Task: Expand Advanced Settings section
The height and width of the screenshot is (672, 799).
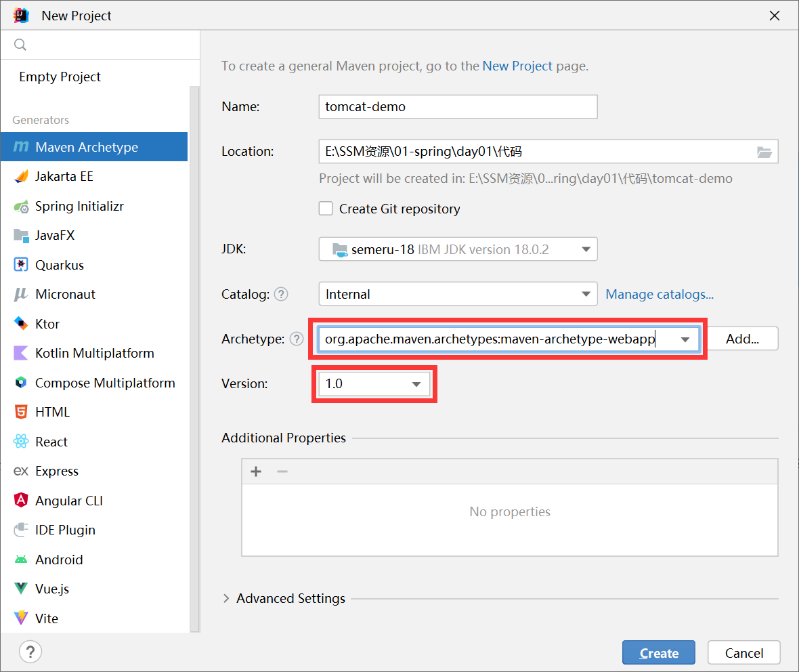Action: [x=226, y=598]
